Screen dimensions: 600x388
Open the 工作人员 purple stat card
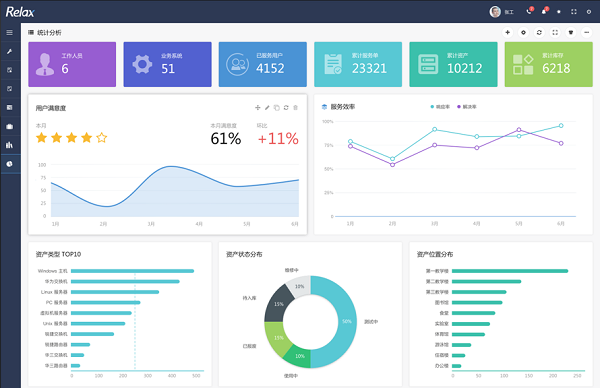(72, 64)
